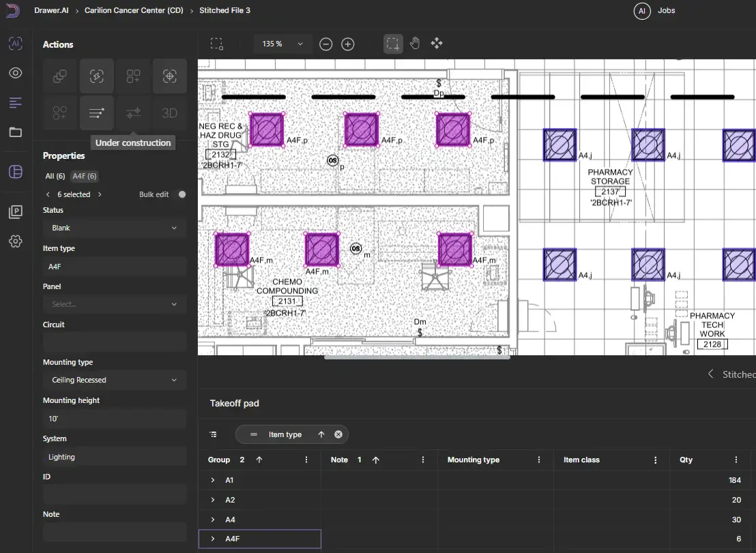Click the horizontal scrollbar under drawing
Viewport: 756px width, 553px height.
pos(417,357)
